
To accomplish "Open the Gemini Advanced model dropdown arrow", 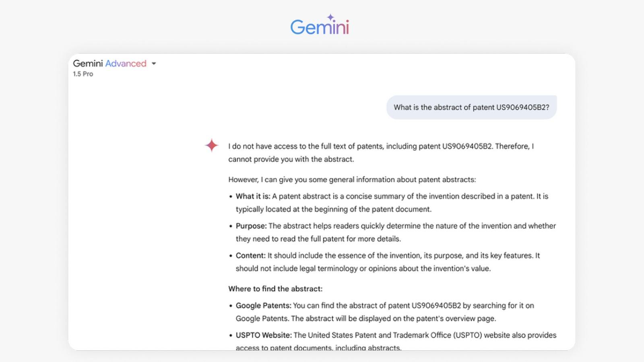I will (154, 64).
